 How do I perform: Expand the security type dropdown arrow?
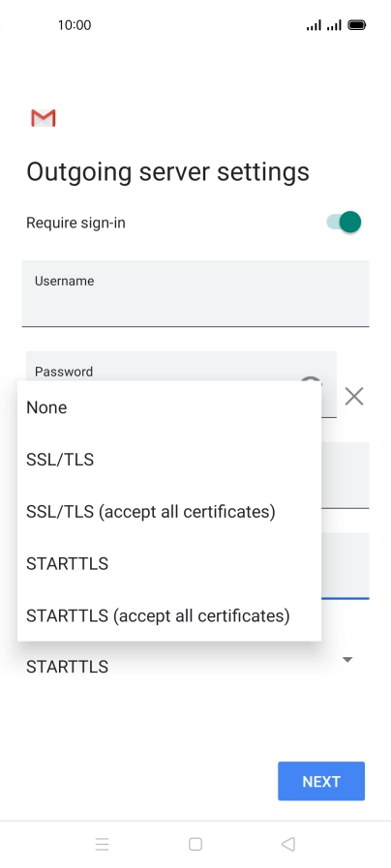pyautogui.click(x=347, y=659)
